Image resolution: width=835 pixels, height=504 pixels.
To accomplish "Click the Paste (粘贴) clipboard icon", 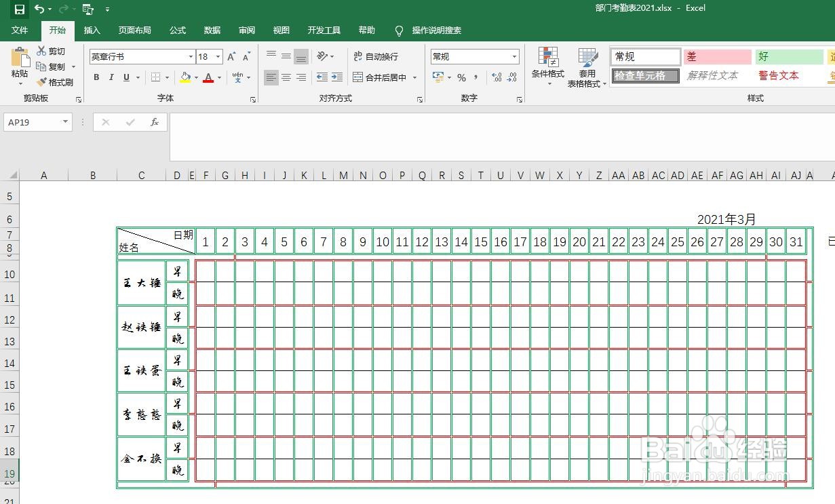I will click(20, 56).
